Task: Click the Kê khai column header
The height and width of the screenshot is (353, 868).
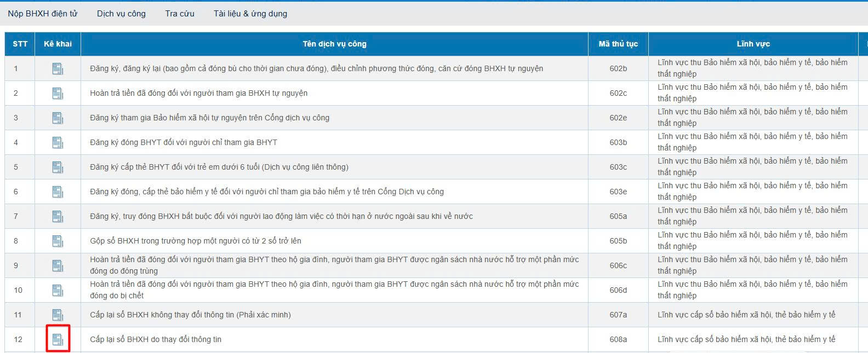Action: pos(58,44)
